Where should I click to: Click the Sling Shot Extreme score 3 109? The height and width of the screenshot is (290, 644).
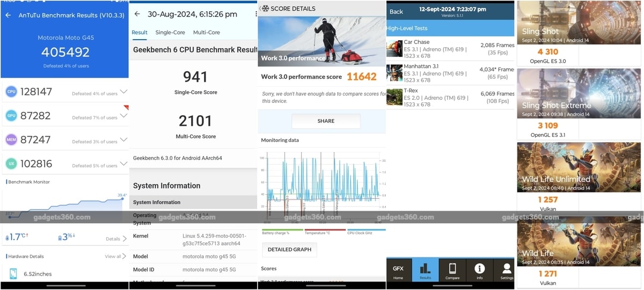point(548,126)
